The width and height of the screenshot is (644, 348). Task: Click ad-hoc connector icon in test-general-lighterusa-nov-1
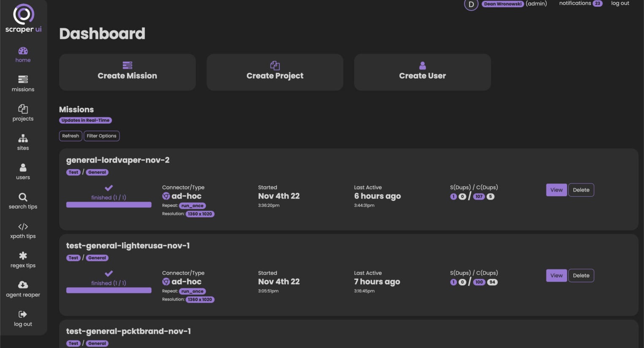click(x=166, y=282)
